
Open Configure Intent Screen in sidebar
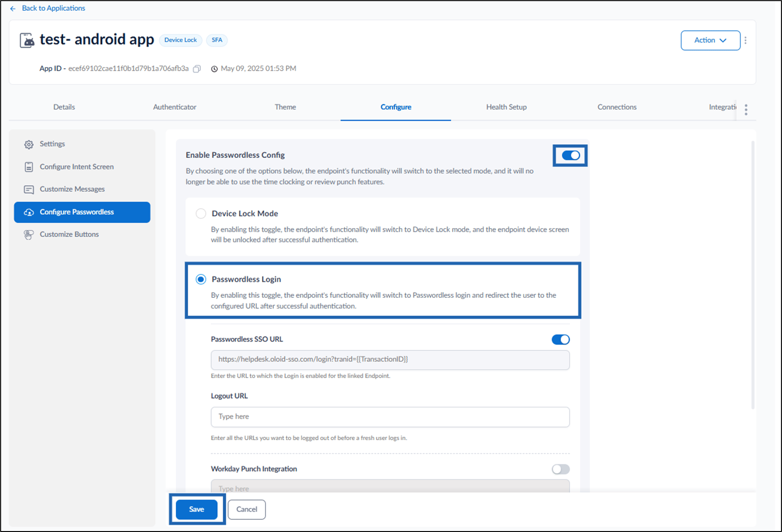point(82,167)
